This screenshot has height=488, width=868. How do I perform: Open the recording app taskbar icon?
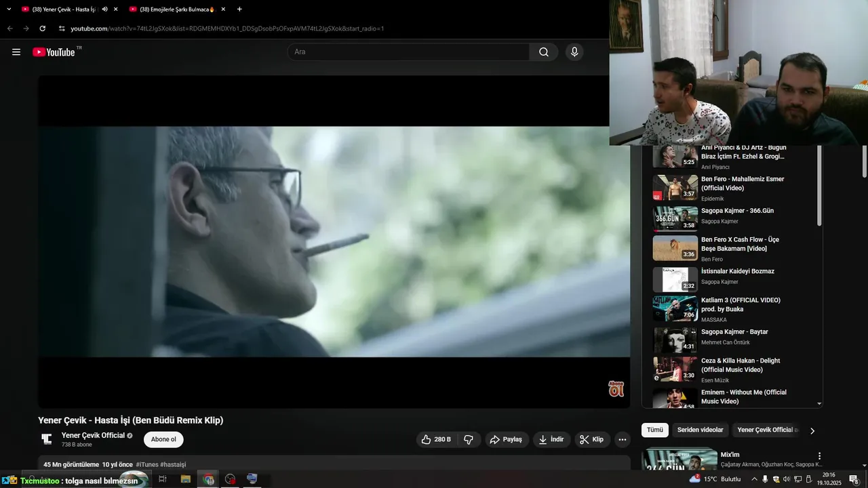click(x=231, y=479)
